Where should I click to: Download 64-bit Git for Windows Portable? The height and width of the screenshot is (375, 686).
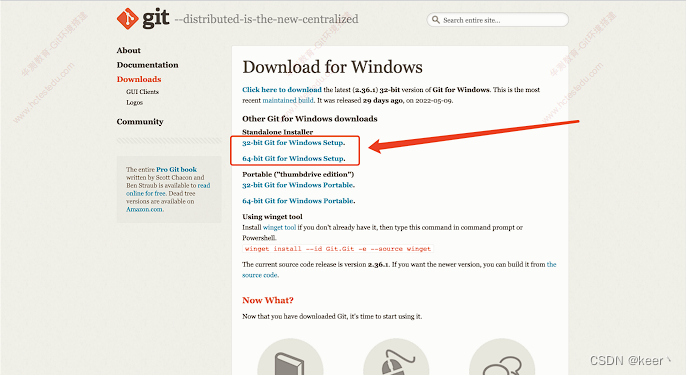(x=298, y=201)
